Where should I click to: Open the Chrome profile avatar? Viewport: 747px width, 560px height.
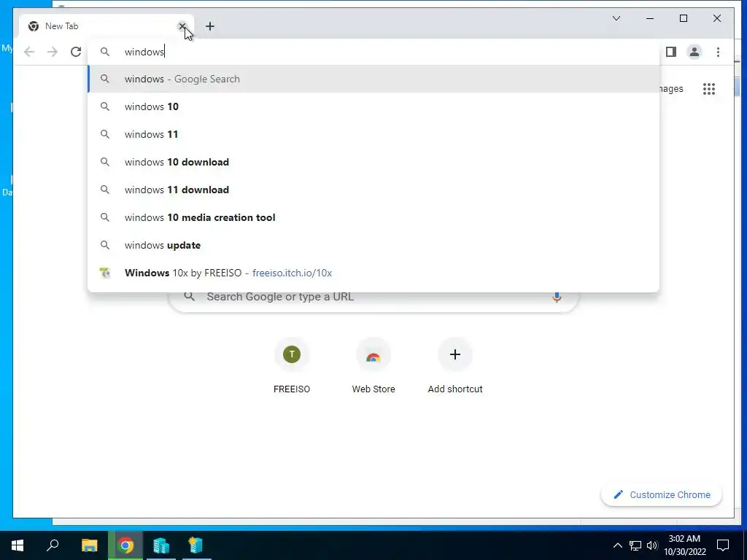click(694, 52)
